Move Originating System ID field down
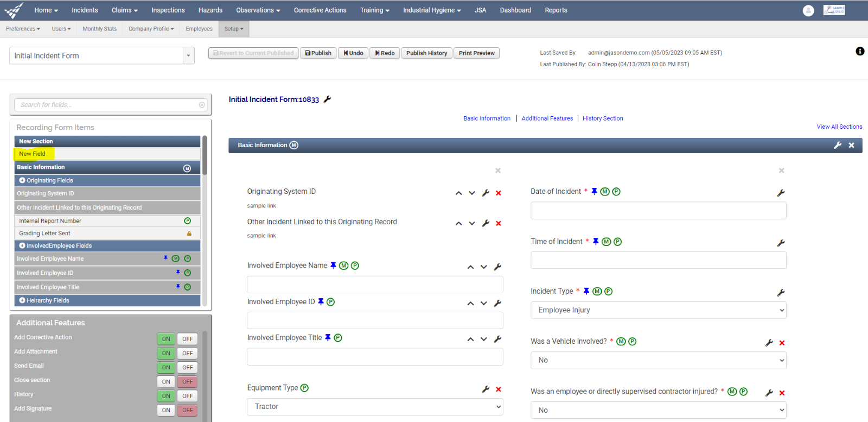This screenshot has width=868, height=422. pos(472,193)
